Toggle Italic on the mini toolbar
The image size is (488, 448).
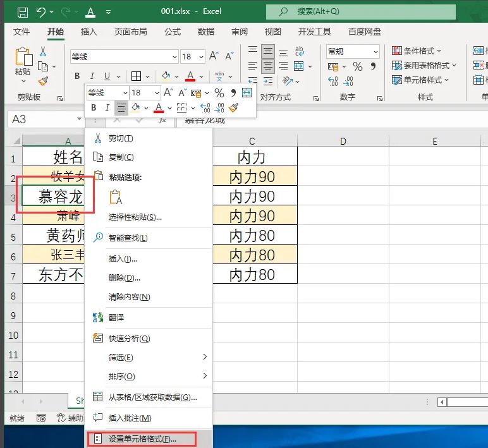coord(107,107)
